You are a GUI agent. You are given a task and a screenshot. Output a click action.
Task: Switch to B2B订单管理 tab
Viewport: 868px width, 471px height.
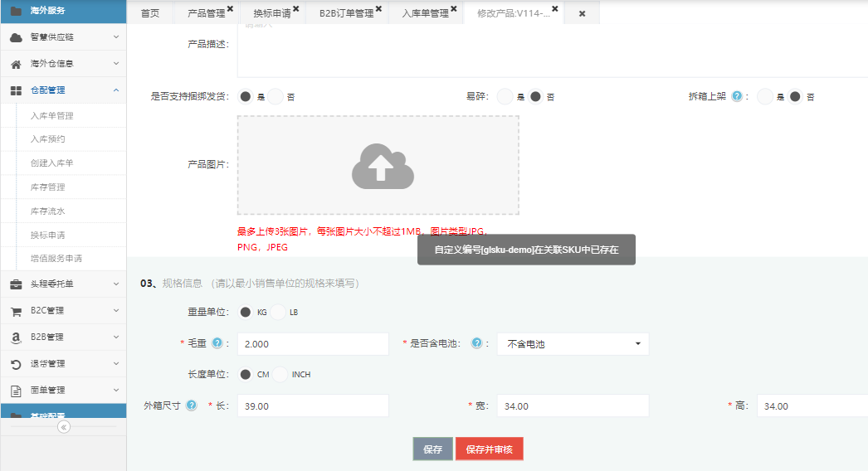click(x=347, y=13)
